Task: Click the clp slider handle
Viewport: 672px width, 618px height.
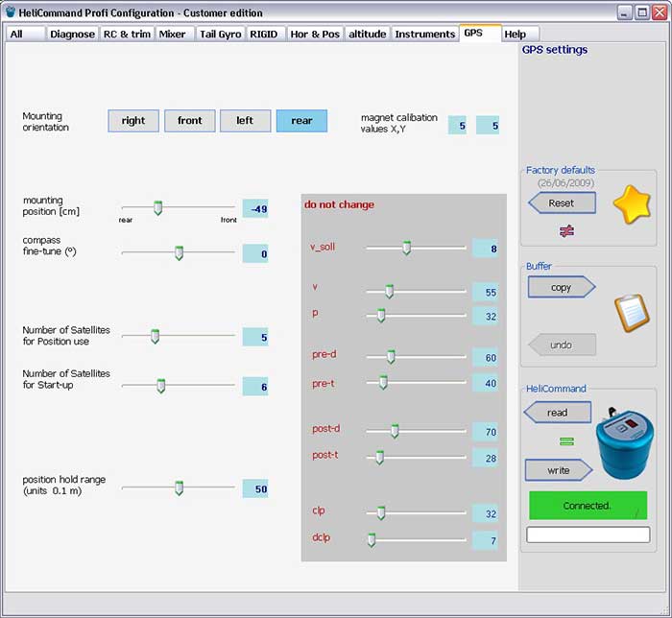Action: (380, 512)
